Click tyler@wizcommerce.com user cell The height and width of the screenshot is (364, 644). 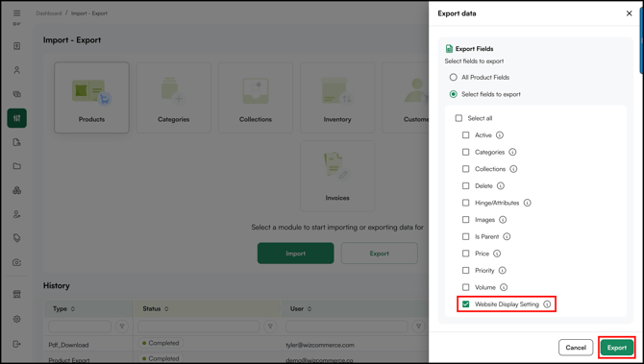click(x=320, y=345)
